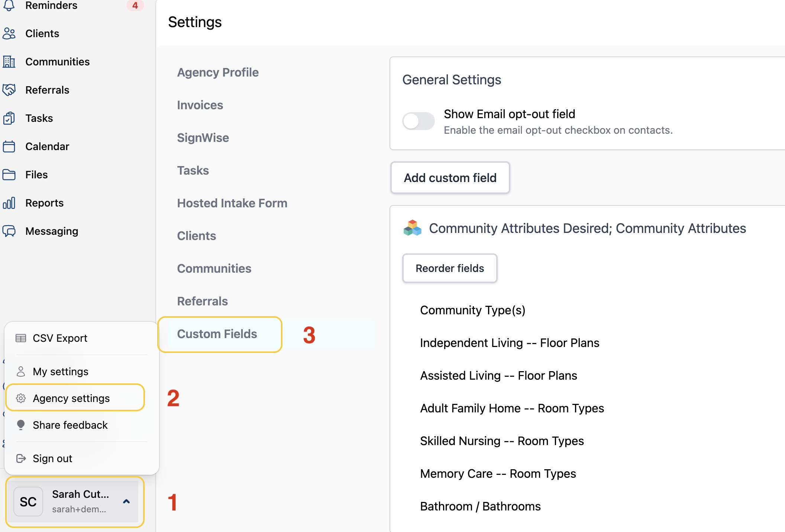
Task: Choose CSV Export in the user menu
Action: [60, 338]
